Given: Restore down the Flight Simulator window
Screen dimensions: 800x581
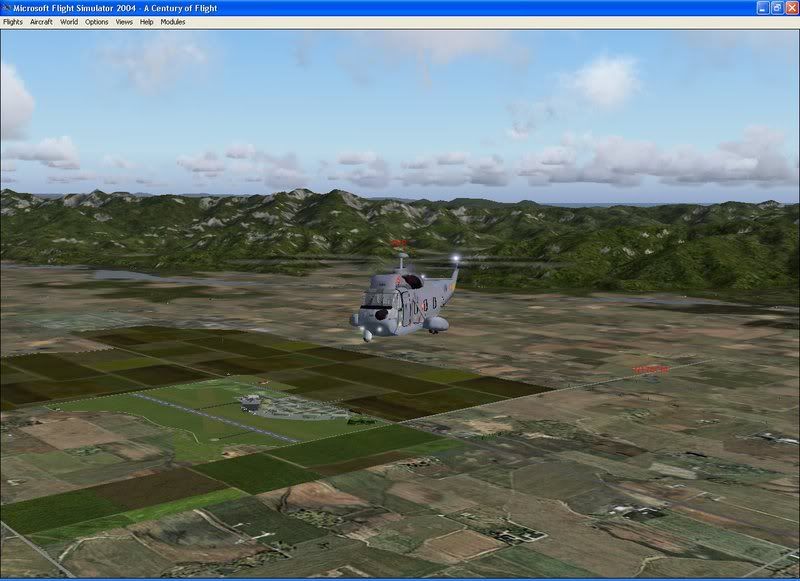Looking at the screenshot, I should coord(775,8).
